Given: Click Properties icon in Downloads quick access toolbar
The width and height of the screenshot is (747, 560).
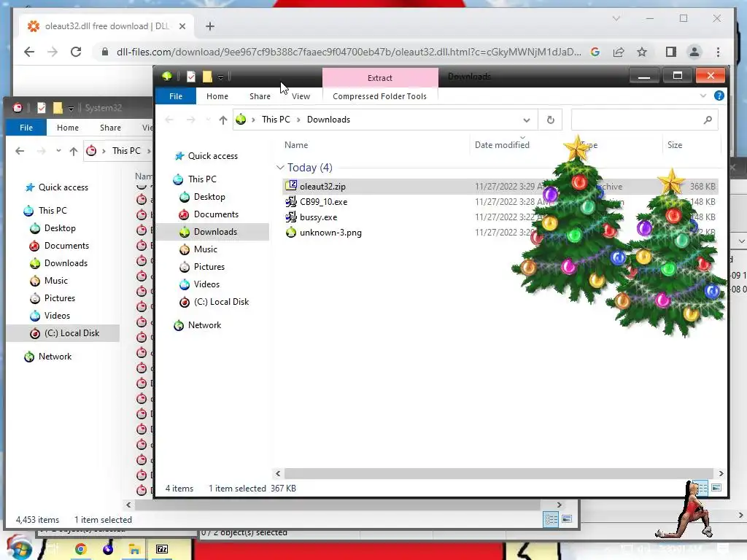Looking at the screenshot, I should pos(191,77).
